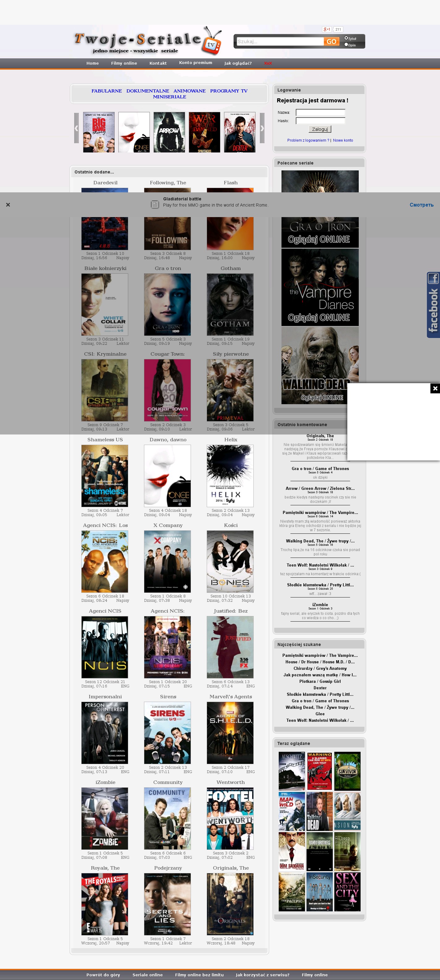Close the white popup ad box
440x980 pixels.
click(435, 388)
